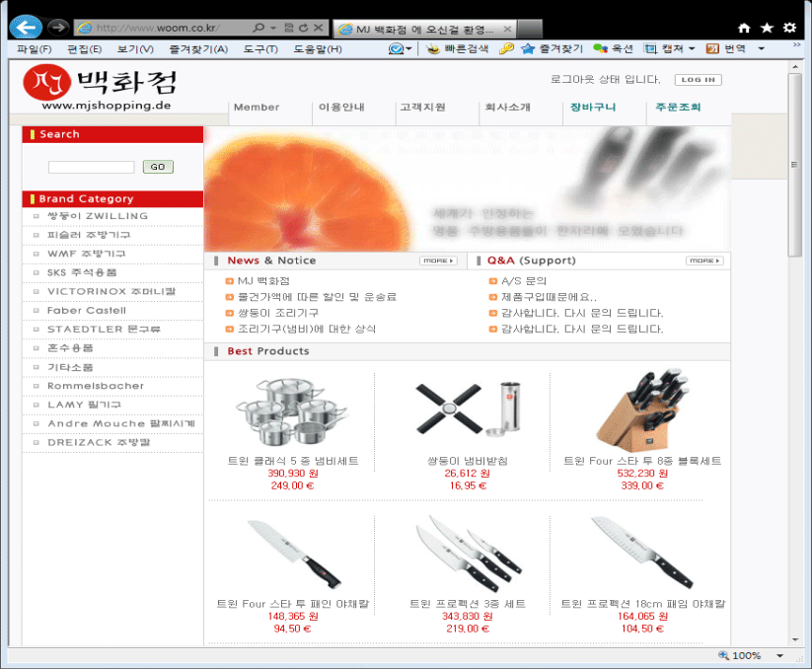Open the 도움말(H) menu
The height and width of the screenshot is (669, 812).
[x=318, y=49]
